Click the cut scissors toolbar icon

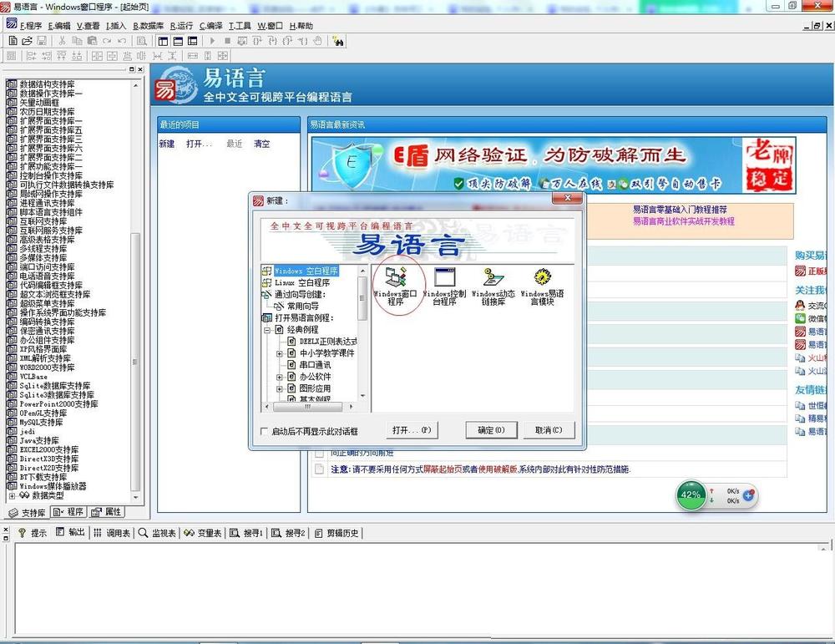tap(62, 40)
